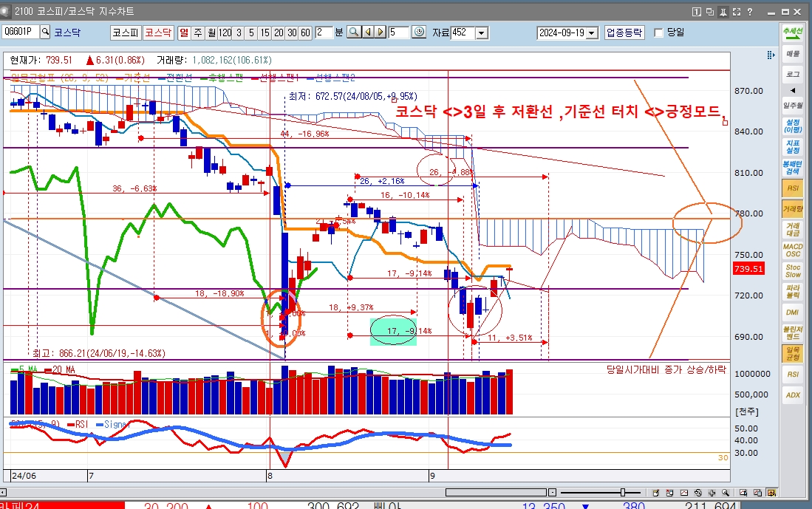Screen dimensions: 812x509
Task: Click the QGG01P code input field
Action: tap(20, 32)
